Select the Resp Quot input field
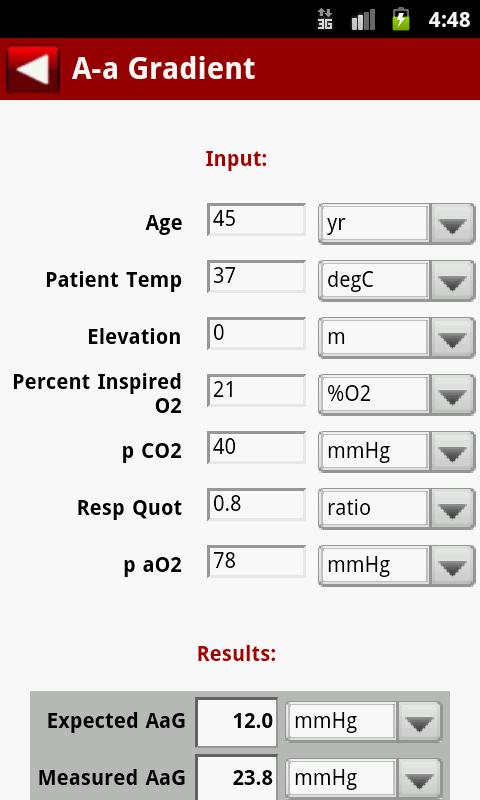Viewport: 480px width, 800px height. click(x=256, y=506)
